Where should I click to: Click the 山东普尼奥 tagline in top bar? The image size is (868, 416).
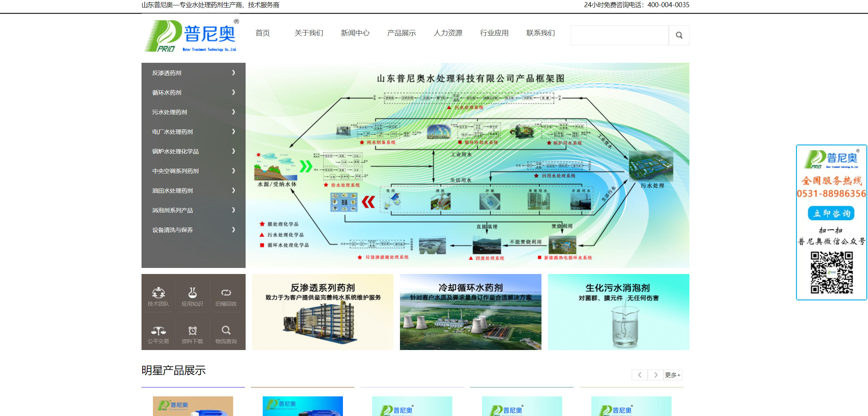point(210,5)
